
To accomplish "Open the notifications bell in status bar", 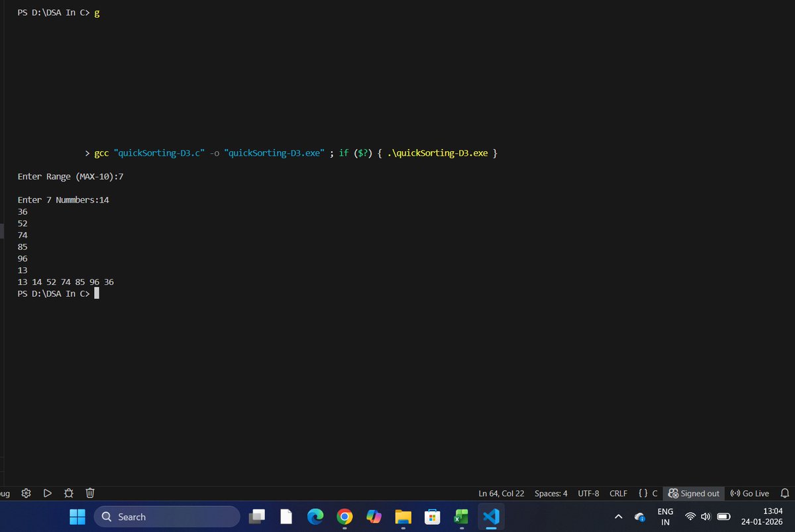I will point(785,494).
